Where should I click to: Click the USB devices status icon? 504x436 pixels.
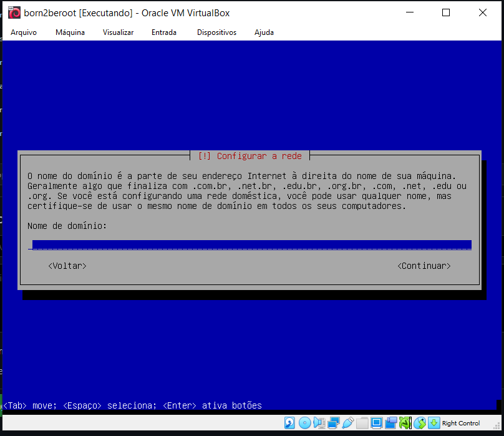[x=349, y=423]
